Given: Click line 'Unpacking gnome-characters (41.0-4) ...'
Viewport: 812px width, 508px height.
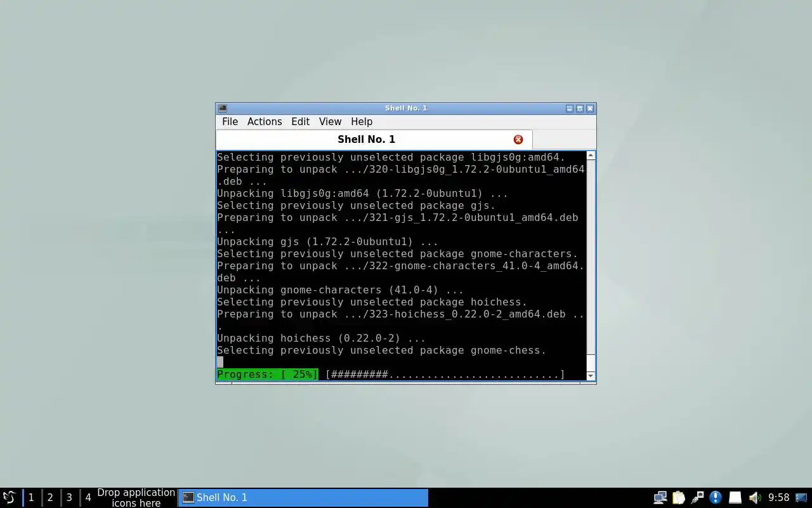Looking at the screenshot, I should 340,290.
